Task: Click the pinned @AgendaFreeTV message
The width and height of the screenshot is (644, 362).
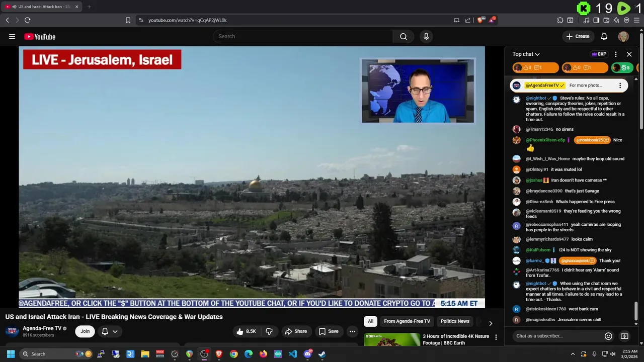Action: [569, 85]
